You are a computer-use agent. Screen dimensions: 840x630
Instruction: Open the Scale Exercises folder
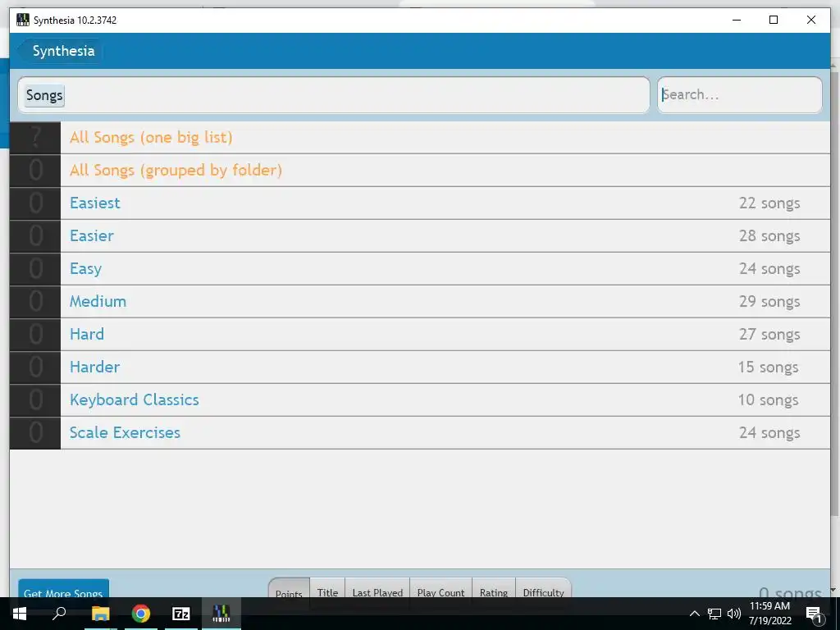pos(419,433)
